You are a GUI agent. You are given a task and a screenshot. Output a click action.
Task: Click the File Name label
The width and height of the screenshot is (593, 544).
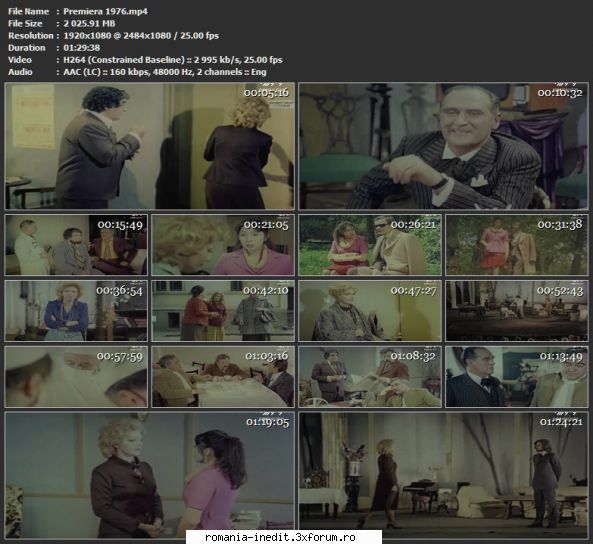click(x=28, y=11)
